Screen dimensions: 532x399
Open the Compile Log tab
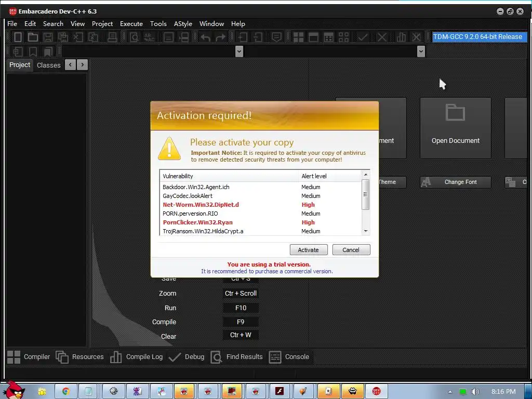(x=137, y=357)
